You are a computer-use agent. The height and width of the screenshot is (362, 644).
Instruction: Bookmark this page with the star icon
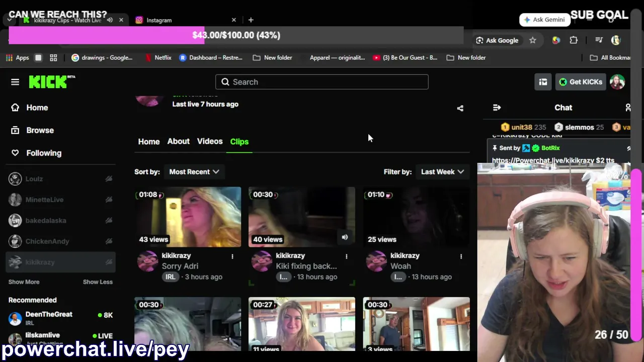[533, 40]
